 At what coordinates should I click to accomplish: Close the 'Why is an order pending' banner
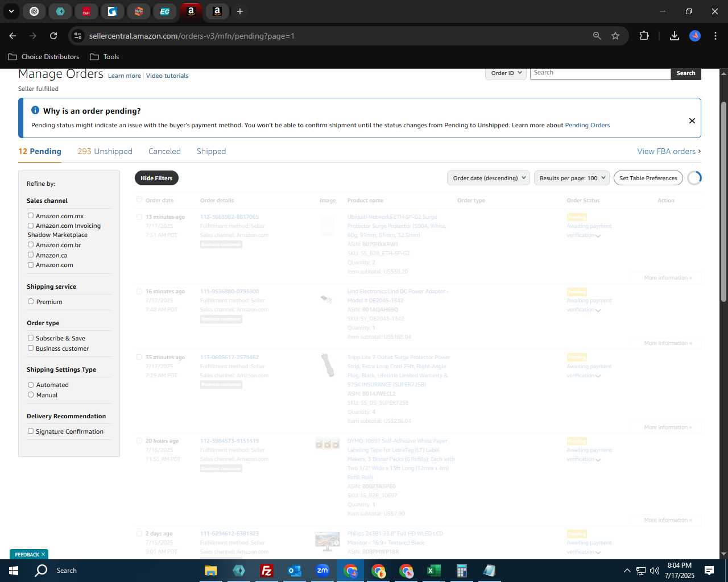point(692,120)
